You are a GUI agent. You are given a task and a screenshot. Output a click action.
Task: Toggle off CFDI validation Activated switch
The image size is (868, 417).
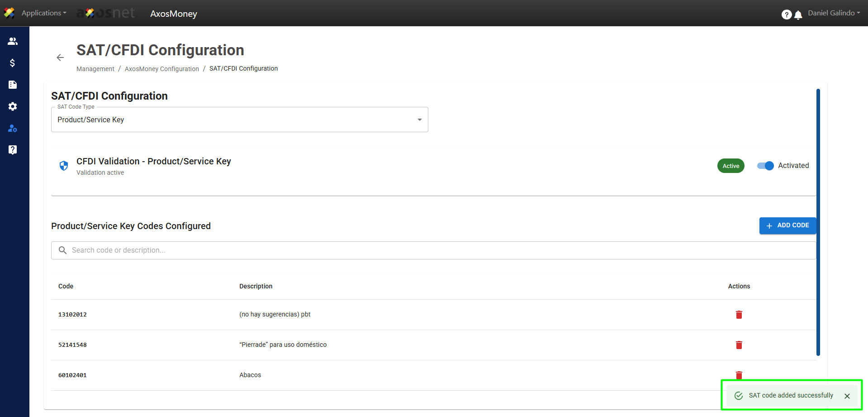(x=765, y=166)
